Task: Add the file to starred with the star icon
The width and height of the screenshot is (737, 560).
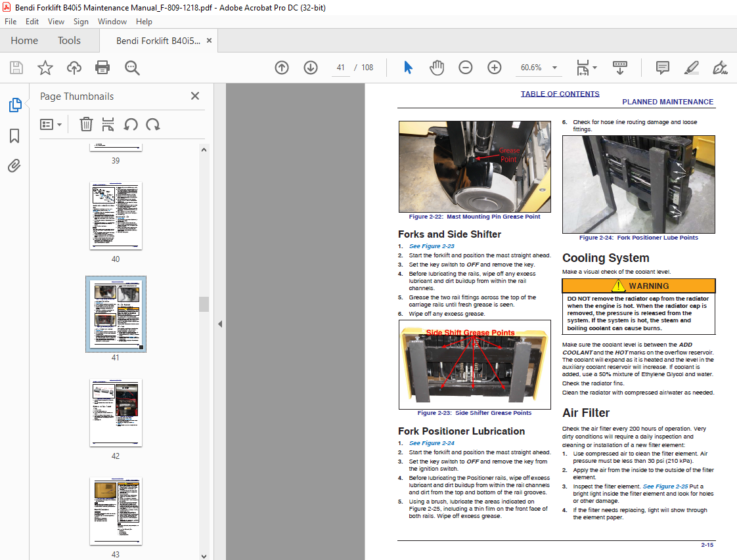Action: pos(45,68)
